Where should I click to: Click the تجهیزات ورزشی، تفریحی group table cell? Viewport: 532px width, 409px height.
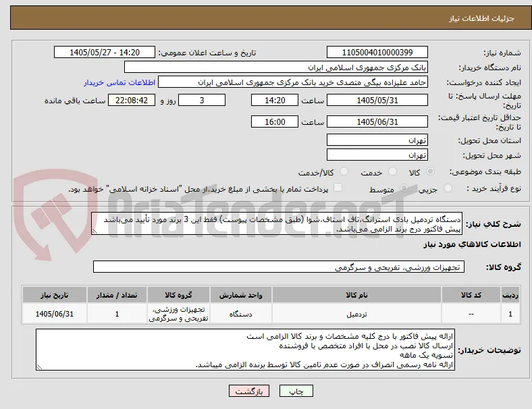coord(178,314)
